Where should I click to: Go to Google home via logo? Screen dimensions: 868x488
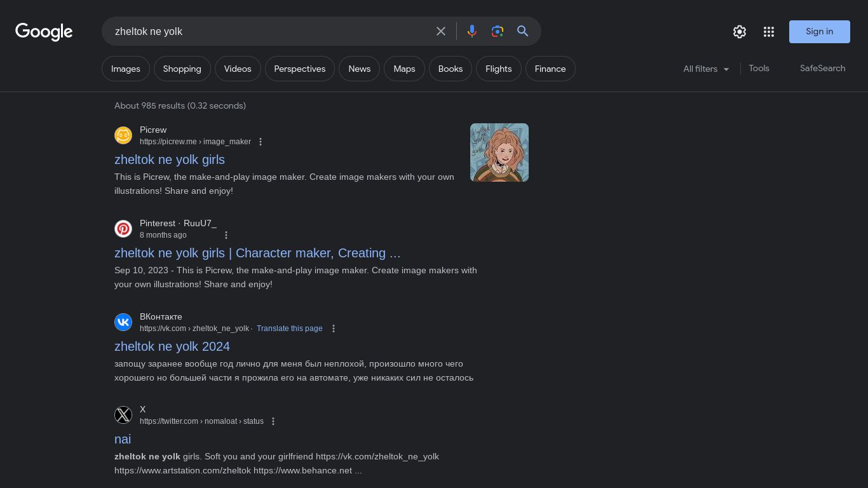44,32
